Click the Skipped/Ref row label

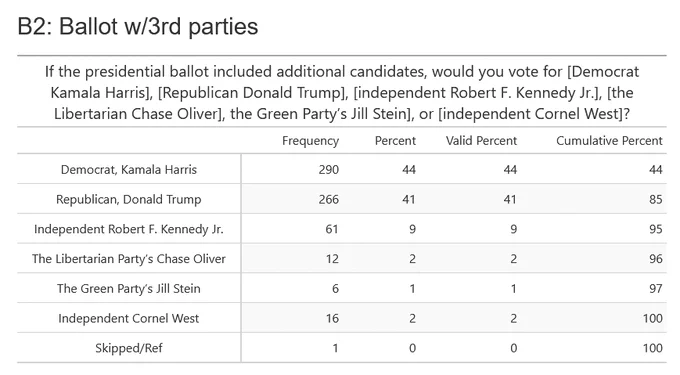pos(129,348)
